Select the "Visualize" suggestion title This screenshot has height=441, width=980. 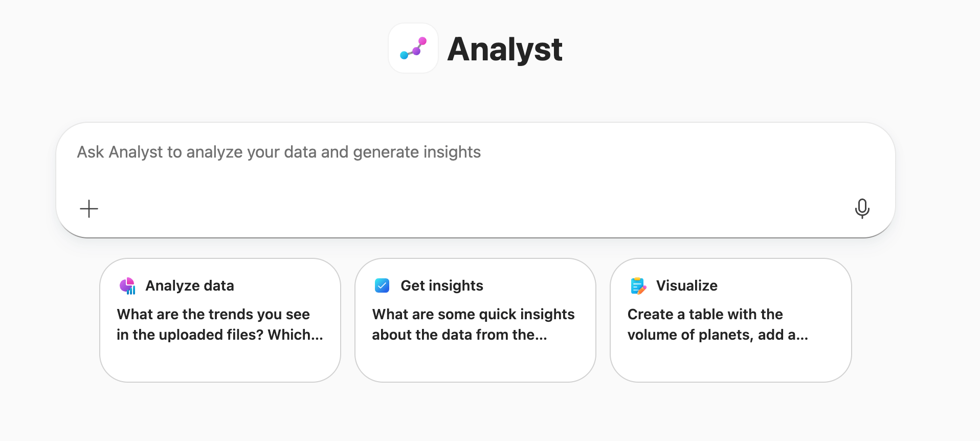click(686, 285)
